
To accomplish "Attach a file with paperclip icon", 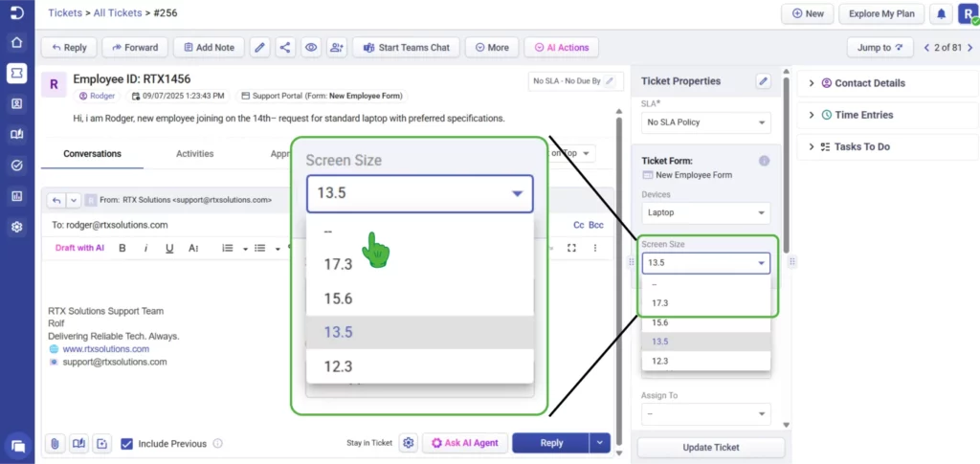I will (55, 443).
